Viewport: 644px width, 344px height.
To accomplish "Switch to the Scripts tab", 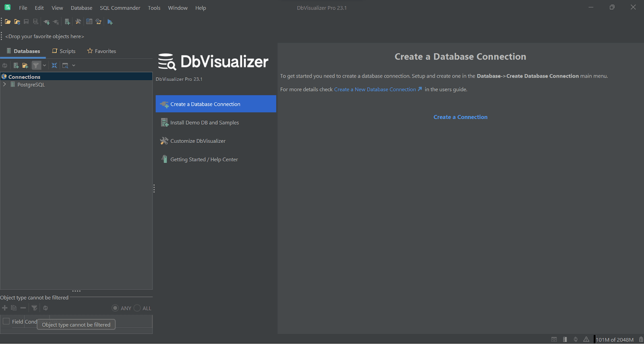I will pos(64,51).
